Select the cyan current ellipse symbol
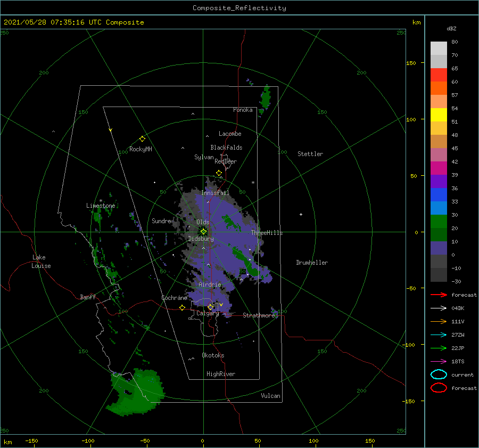 tap(439, 374)
